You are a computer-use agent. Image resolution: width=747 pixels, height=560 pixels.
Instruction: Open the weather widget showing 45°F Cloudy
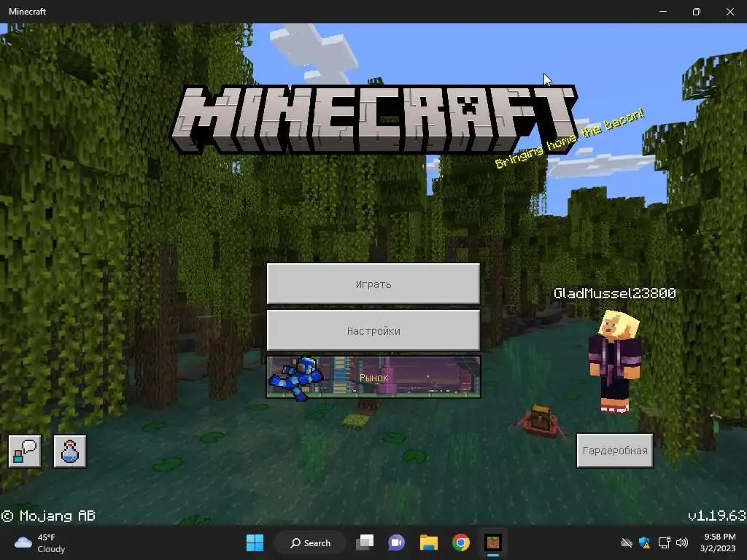[x=40, y=542]
